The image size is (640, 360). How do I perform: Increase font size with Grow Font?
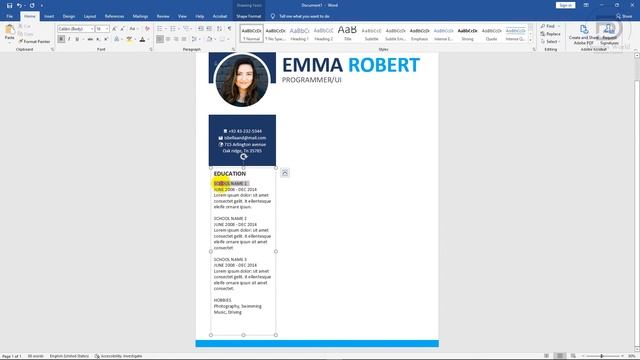coord(114,29)
